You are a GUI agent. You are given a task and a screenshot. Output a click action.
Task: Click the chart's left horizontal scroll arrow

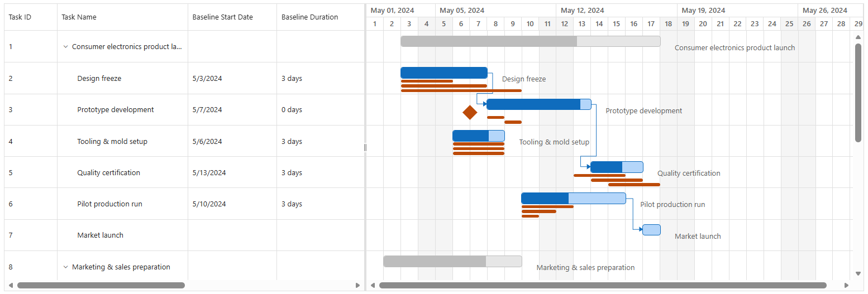(x=373, y=286)
